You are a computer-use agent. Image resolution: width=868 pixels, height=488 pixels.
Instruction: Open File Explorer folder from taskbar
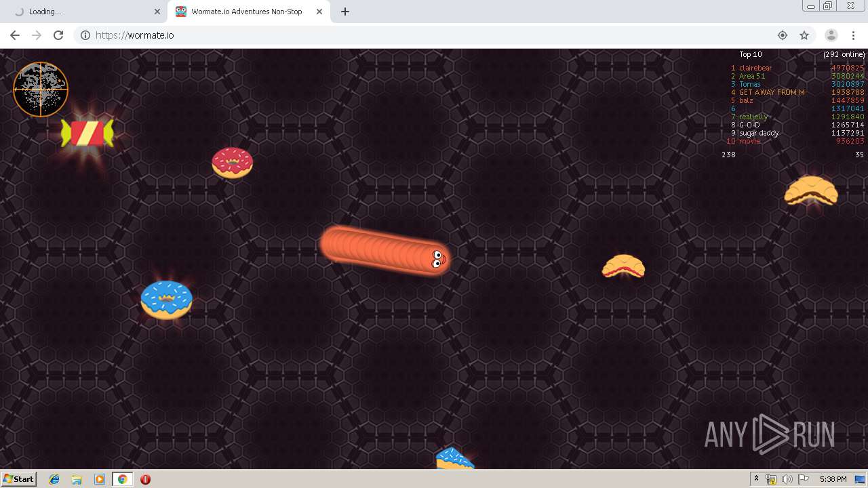pos(77,479)
